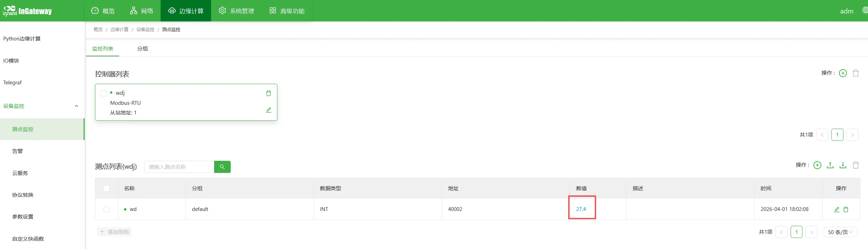
Task: Click the search magnifier button for measuring points
Action: [222, 167]
